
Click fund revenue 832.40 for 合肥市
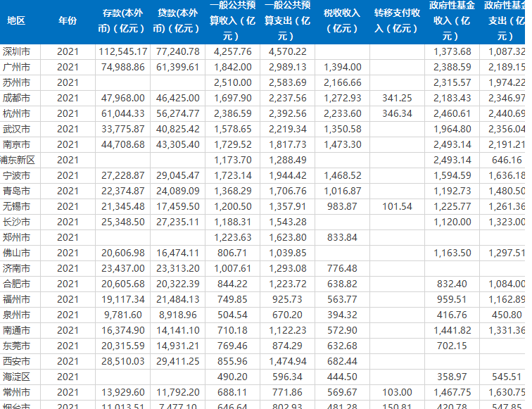pos(452,284)
